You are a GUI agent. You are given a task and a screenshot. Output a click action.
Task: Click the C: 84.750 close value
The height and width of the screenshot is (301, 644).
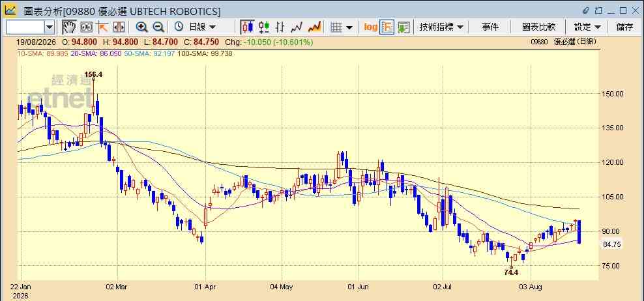(x=201, y=42)
